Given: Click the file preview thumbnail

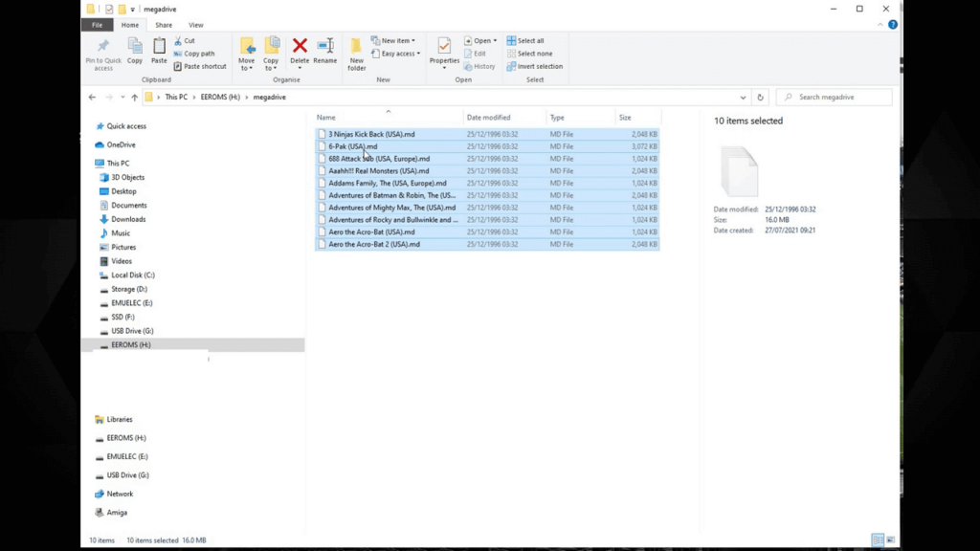Looking at the screenshot, I should (x=739, y=171).
